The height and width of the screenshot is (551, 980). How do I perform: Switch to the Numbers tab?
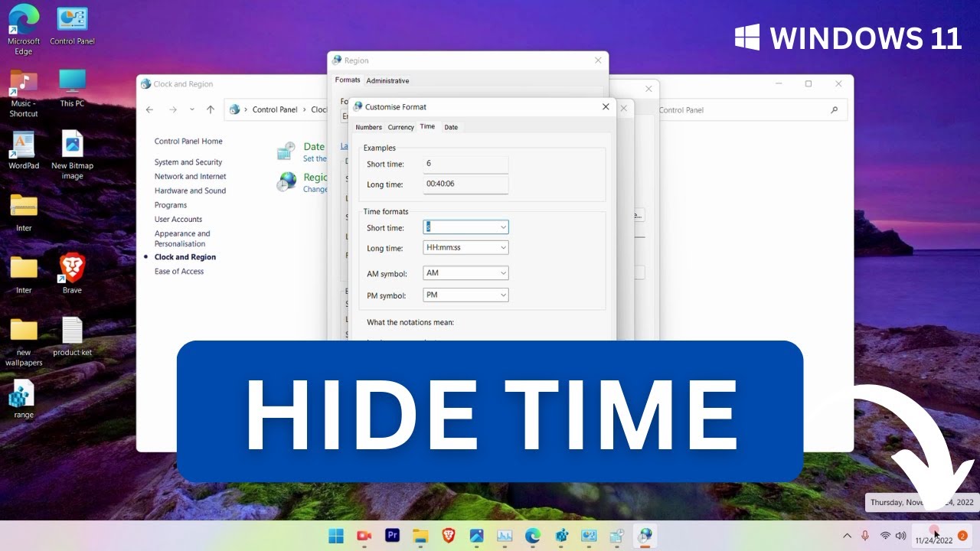coord(368,128)
